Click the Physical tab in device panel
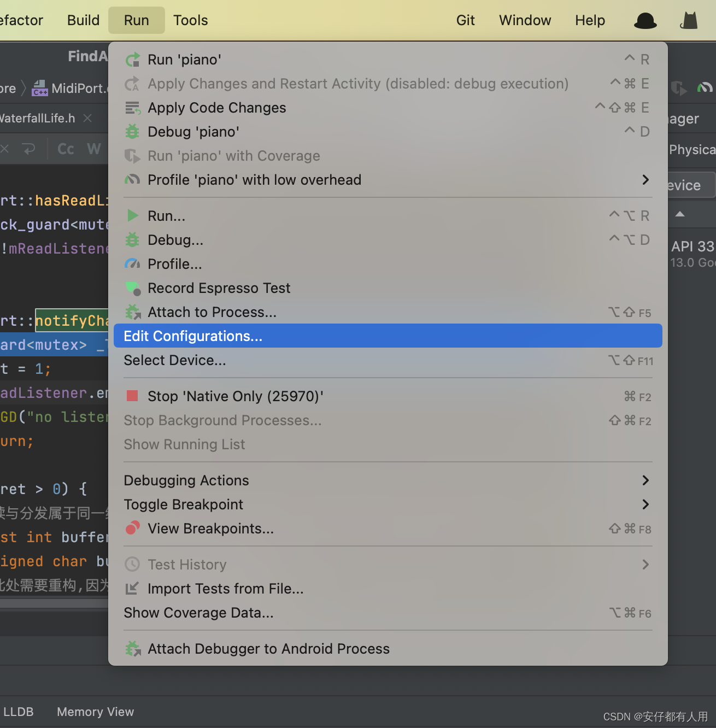716x728 pixels. pyautogui.click(x=692, y=149)
